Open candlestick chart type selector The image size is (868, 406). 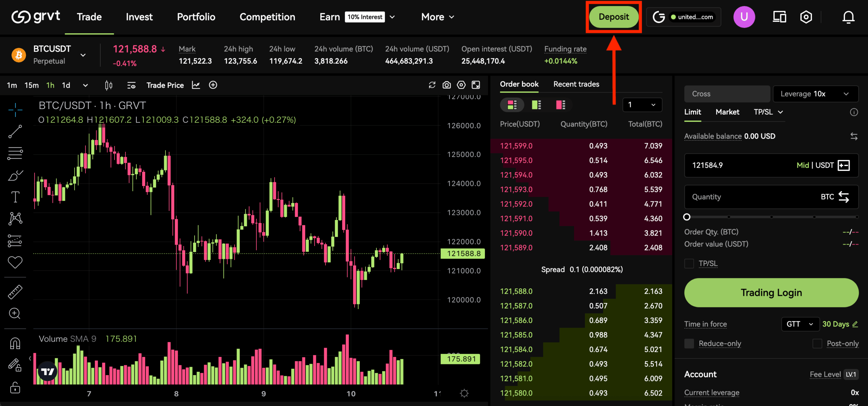[x=108, y=85]
